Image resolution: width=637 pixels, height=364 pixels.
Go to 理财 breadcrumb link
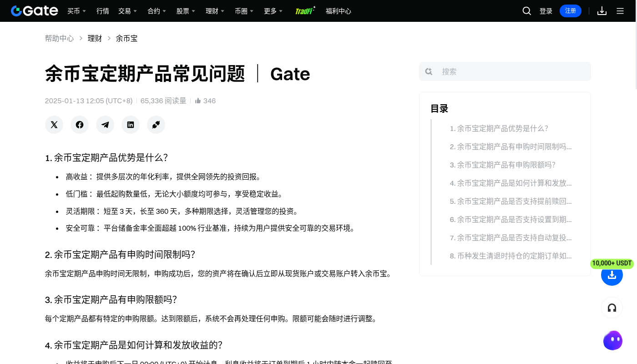click(x=95, y=38)
